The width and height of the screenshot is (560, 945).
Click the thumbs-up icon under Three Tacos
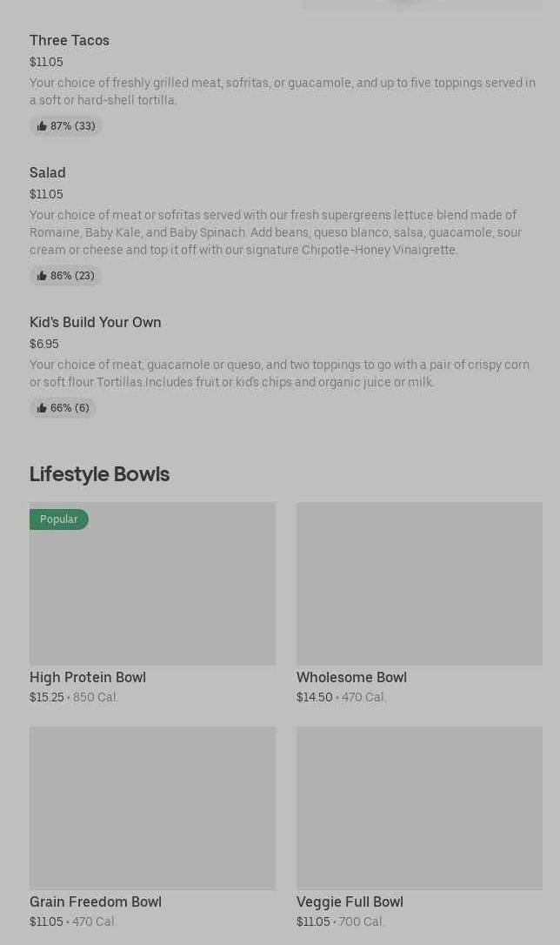[x=42, y=126]
